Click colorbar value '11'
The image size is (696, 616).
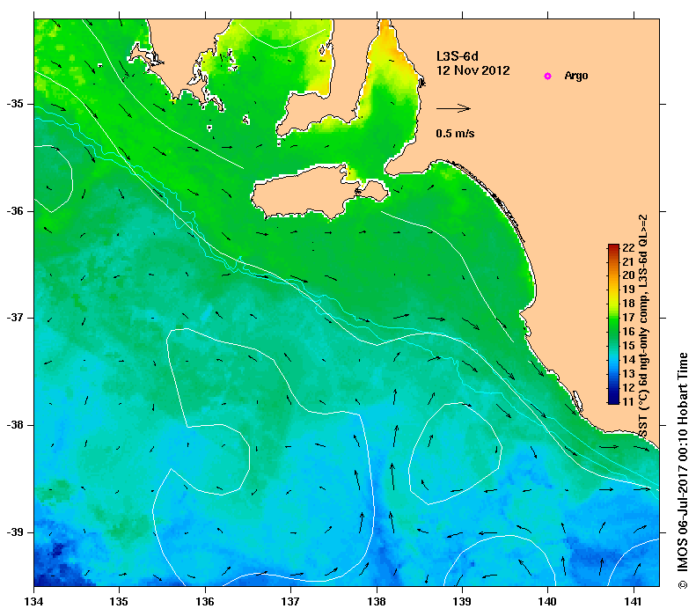pos(628,402)
